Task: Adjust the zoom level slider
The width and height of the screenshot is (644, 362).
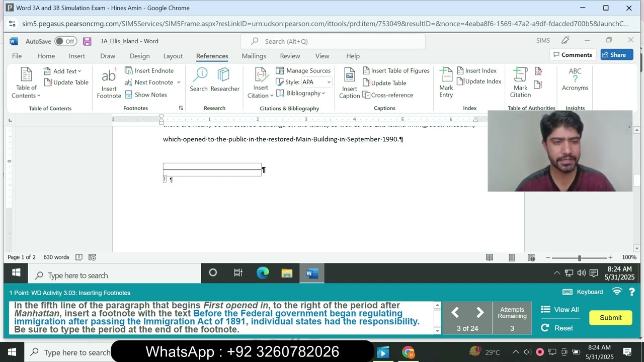Action: (x=579, y=257)
